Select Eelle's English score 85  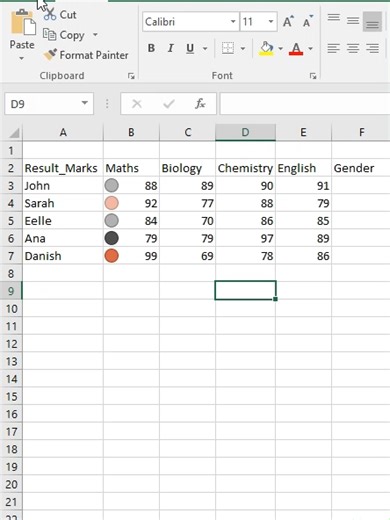(303, 221)
